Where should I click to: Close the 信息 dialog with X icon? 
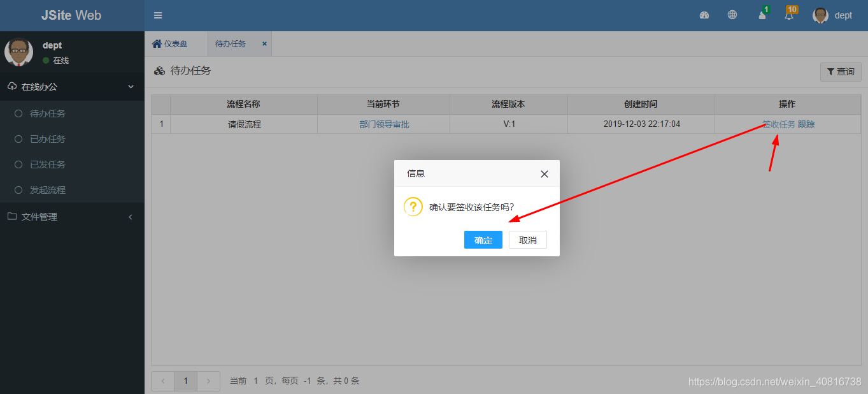(544, 173)
